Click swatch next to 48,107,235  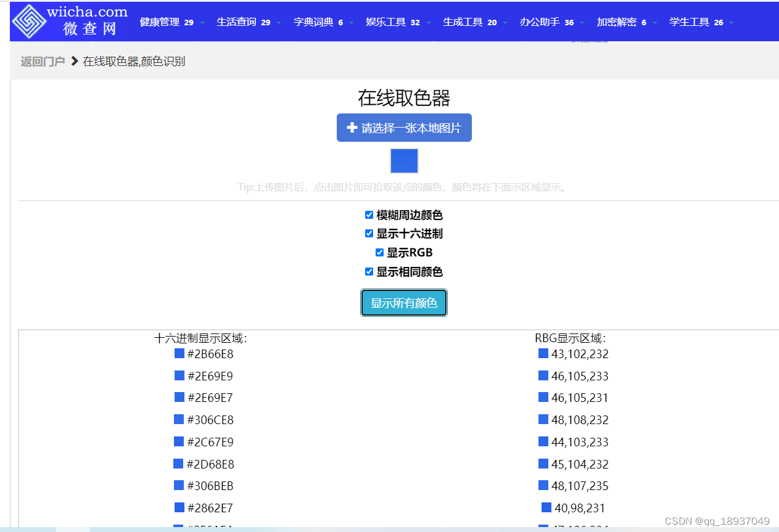click(x=543, y=485)
